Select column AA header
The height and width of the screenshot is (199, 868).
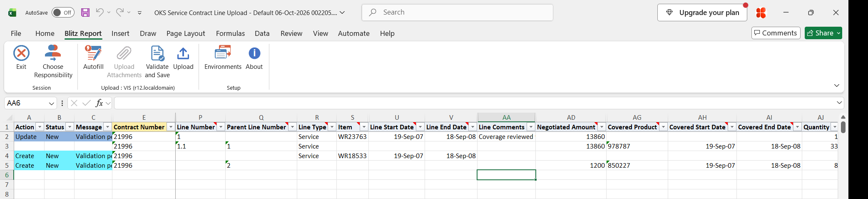tap(506, 117)
